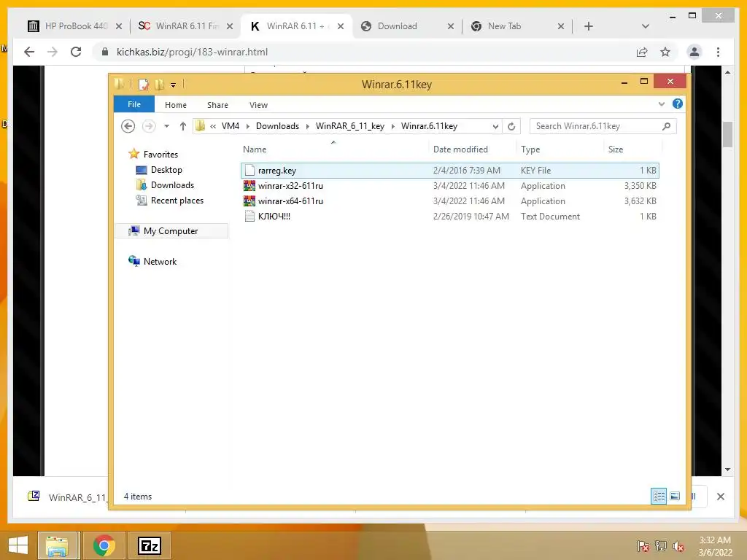Open Desktop in navigation pane
747x560 pixels.
coord(166,169)
